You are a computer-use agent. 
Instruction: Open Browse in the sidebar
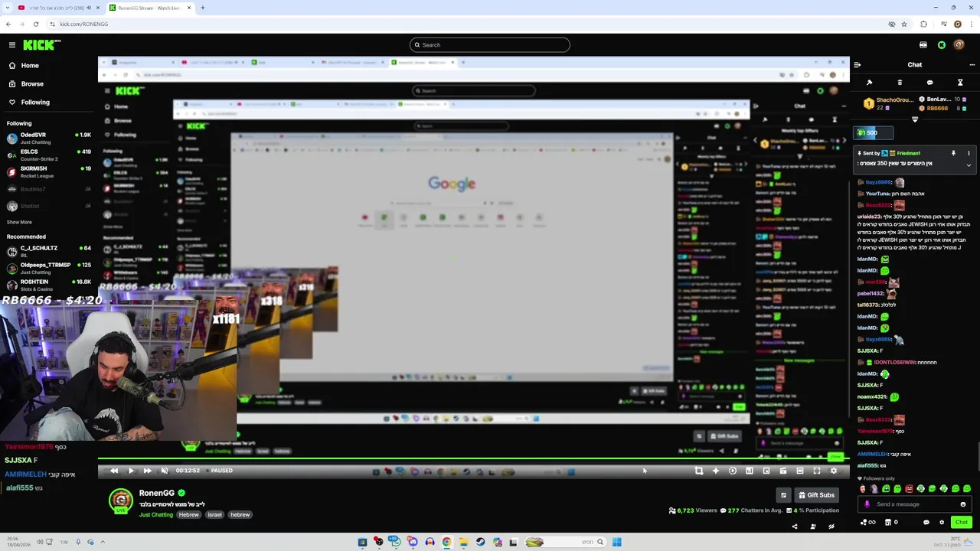32,83
